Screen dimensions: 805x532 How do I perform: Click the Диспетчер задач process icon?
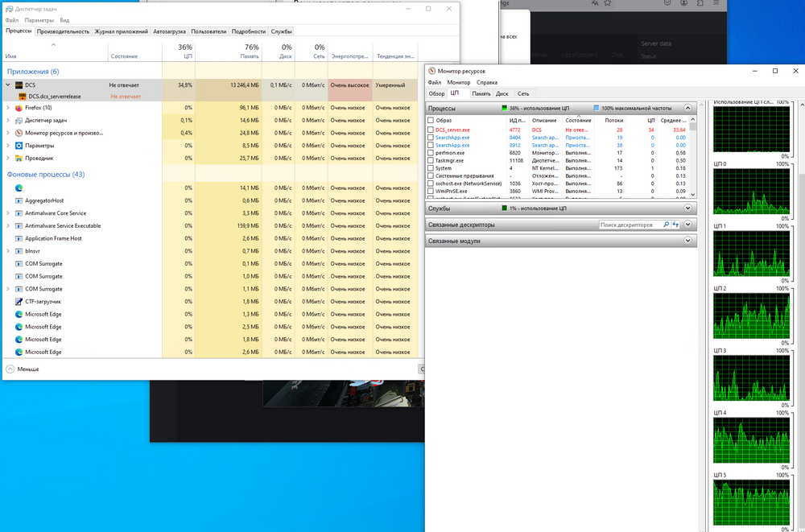point(19,120)
